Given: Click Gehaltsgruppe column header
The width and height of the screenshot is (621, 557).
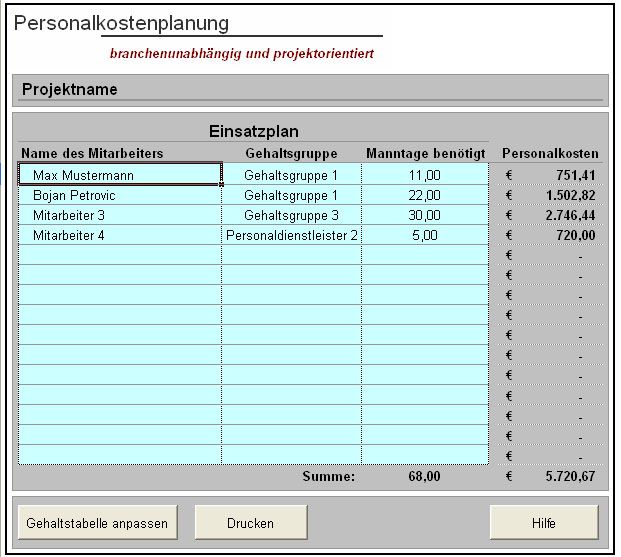Looking at the screenshot, I should [291, 153].
